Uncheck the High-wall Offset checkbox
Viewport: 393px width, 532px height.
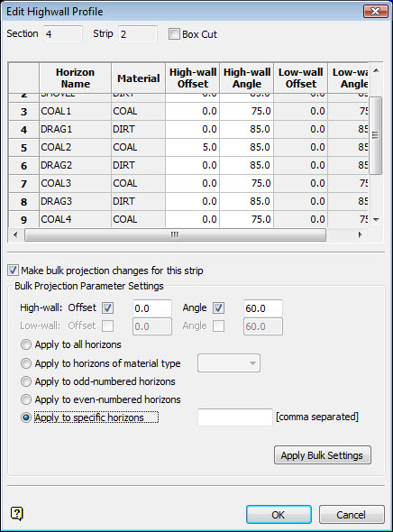[x=108, y=308]
